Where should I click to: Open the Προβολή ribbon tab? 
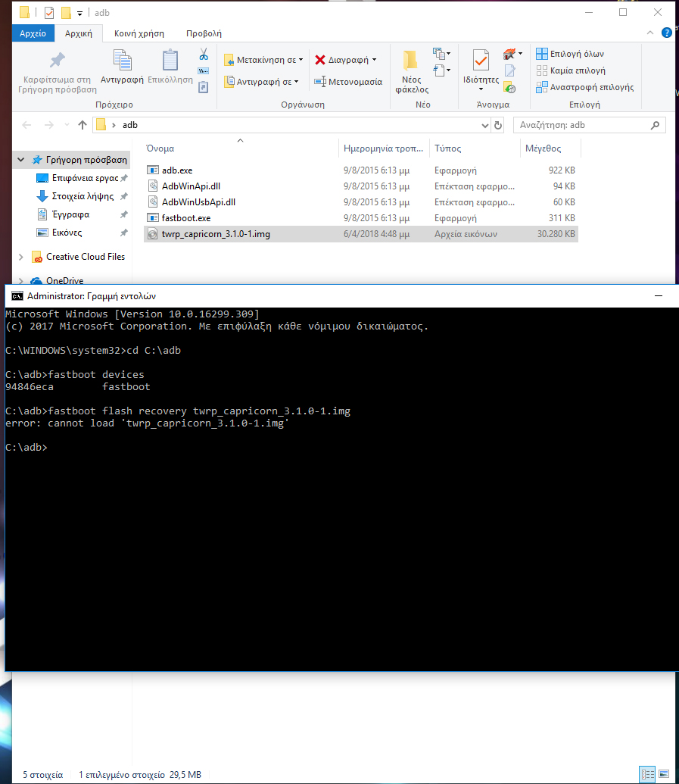(x=204, y=33)
